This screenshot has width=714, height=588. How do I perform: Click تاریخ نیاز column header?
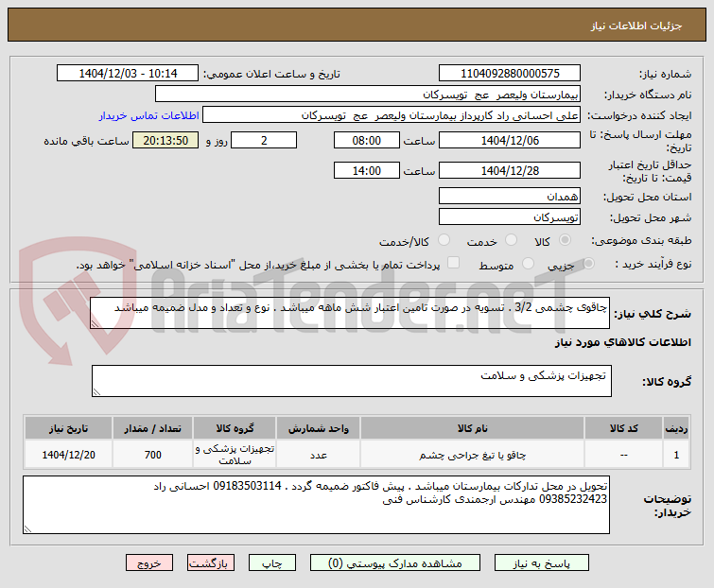[68, 428]
